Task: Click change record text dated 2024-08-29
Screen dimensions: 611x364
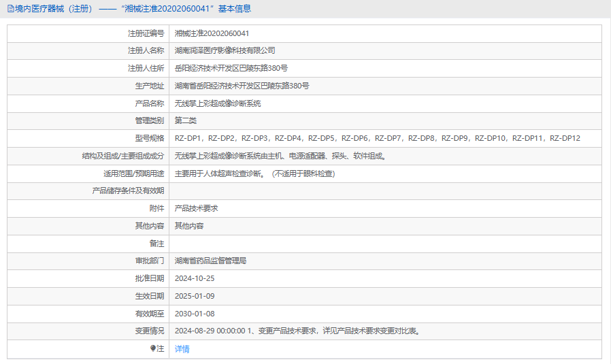Action: click(x=298, y=331)
